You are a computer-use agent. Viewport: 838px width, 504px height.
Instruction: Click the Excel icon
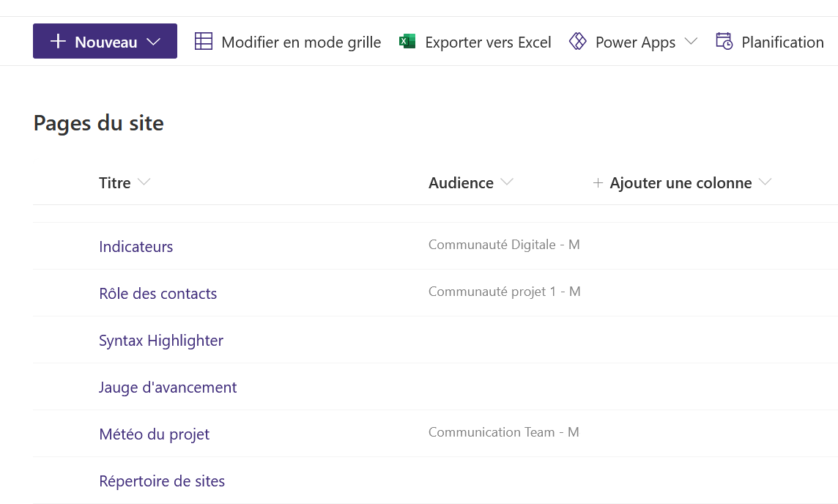(x=407, y=41)
